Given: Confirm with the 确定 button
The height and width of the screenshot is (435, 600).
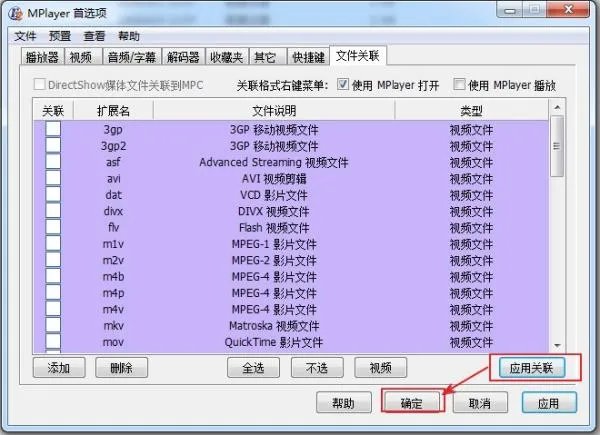Looking at the screenshot, I should [412, 402].
